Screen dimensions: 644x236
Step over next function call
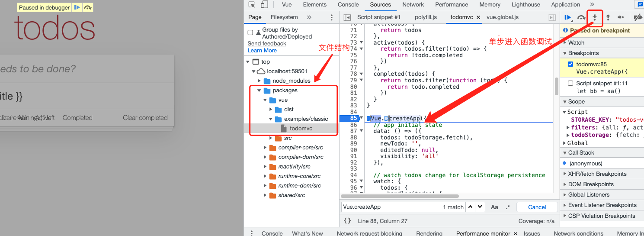[581, 17]
